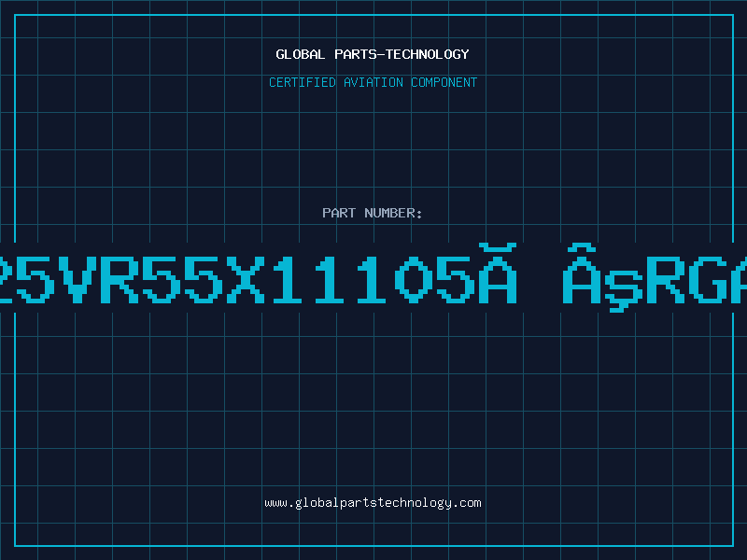Click the 'GLOBAL PARTS-TECHNOLOGY' heading
The width and height of the screenshot is (747, 560).
pyautogui.click(x=373, y=54)
